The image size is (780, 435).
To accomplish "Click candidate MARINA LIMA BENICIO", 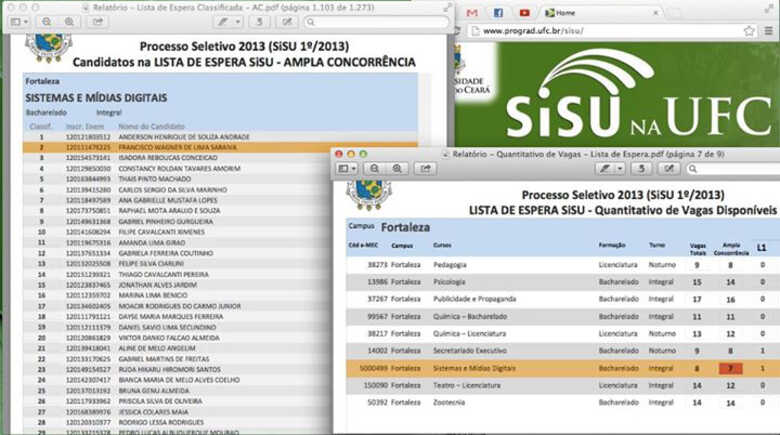I will 152,296.
